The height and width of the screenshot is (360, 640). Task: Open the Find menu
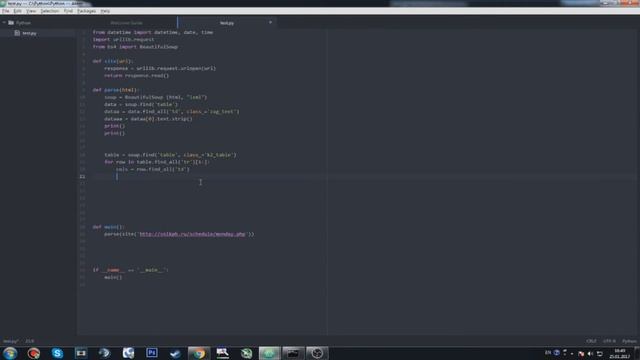click(68, 11)
